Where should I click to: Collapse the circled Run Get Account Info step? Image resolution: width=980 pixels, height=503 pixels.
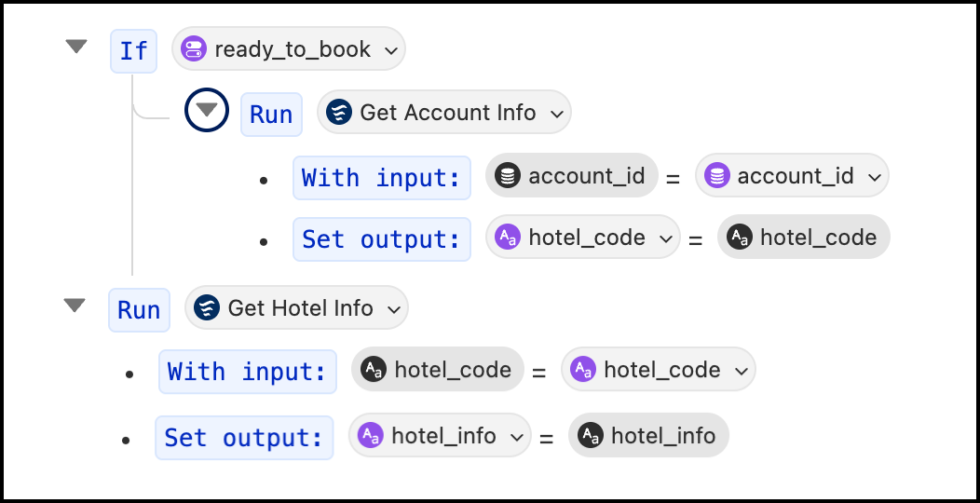[206, 110]
